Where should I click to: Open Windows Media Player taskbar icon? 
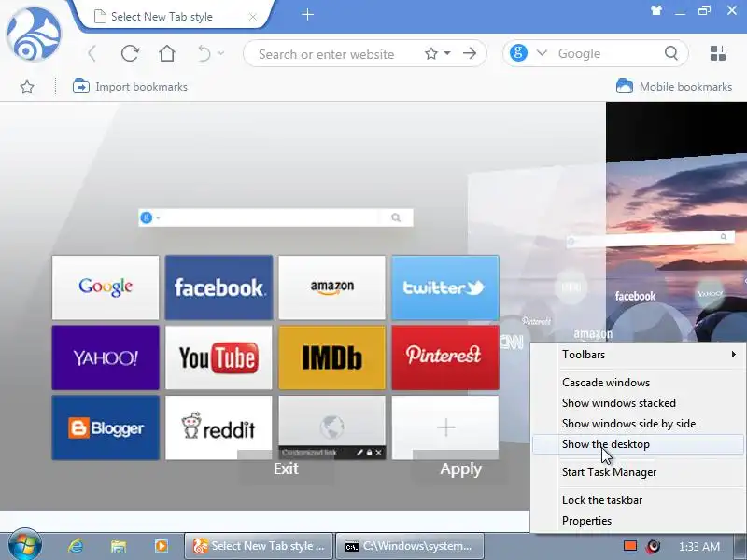161,546
